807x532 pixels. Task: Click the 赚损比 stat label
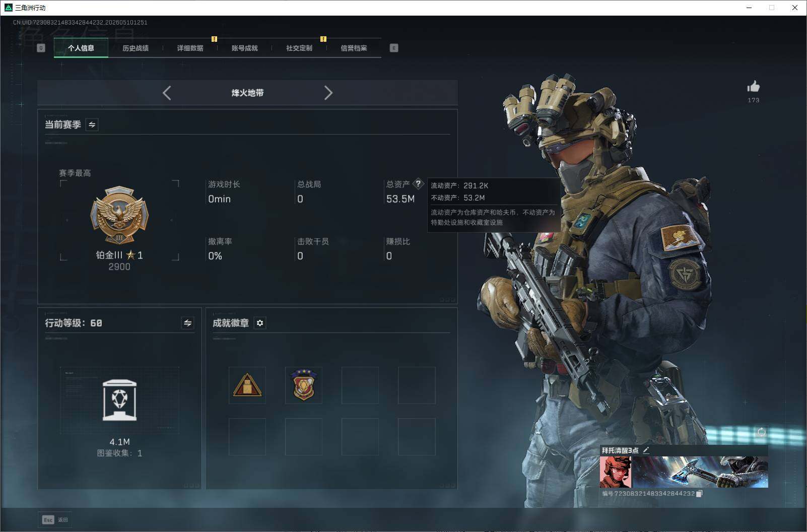398,241
